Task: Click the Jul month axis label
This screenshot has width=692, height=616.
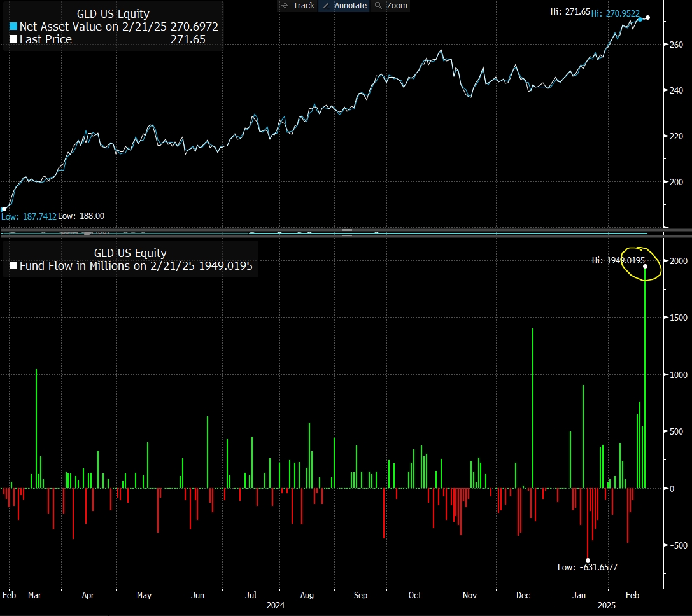Action: 251,595
